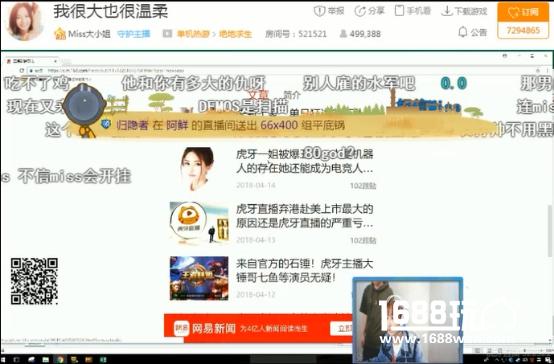Screen dimensions: 554x364
Task: Open the 举报 report icon
Action: point(319,11)
